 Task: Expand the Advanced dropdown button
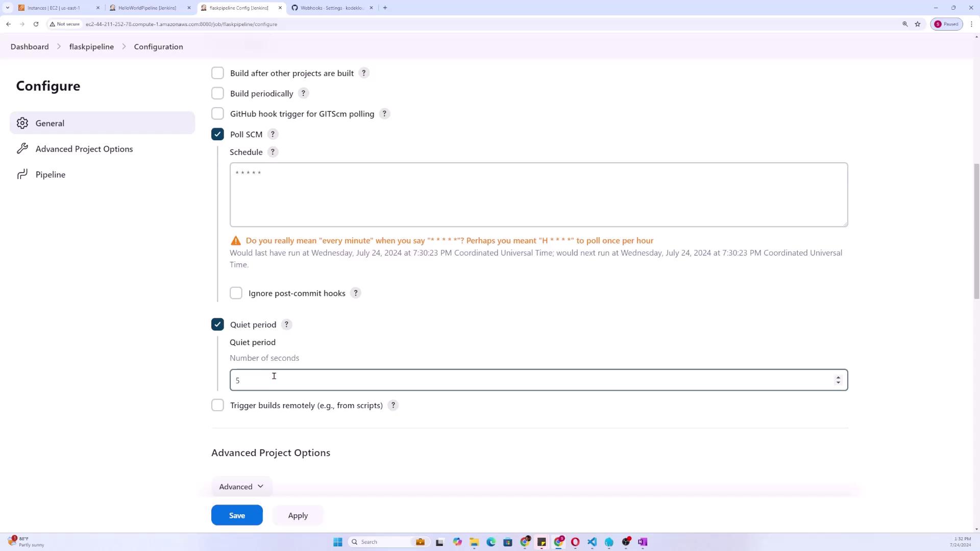point(241,487)
